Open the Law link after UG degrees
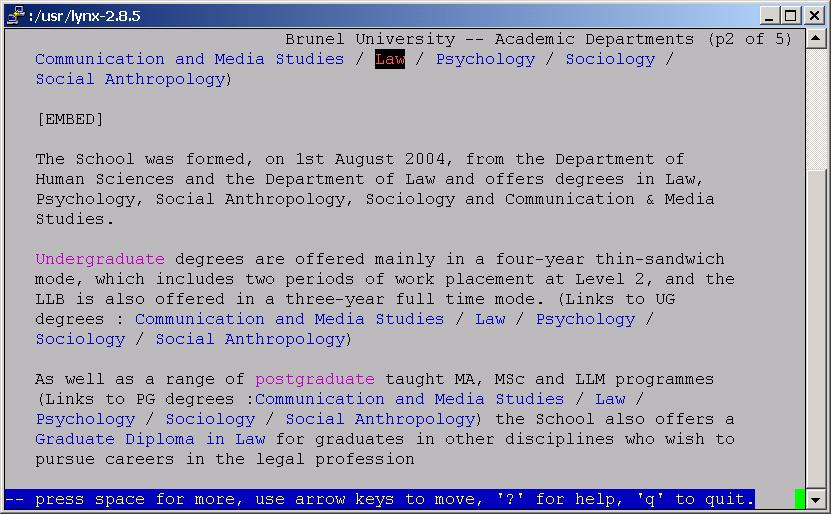The height and width of the screenshot is (514, 831). [x=490, y=319]
